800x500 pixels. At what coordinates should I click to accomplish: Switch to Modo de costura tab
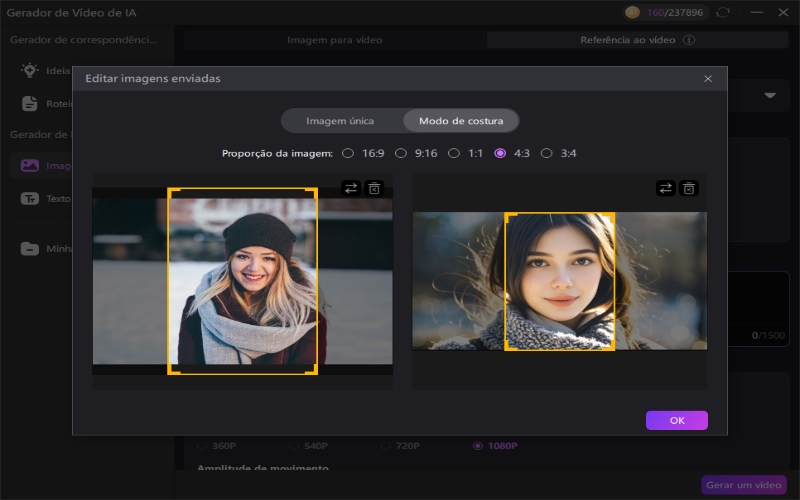(461, 121)
